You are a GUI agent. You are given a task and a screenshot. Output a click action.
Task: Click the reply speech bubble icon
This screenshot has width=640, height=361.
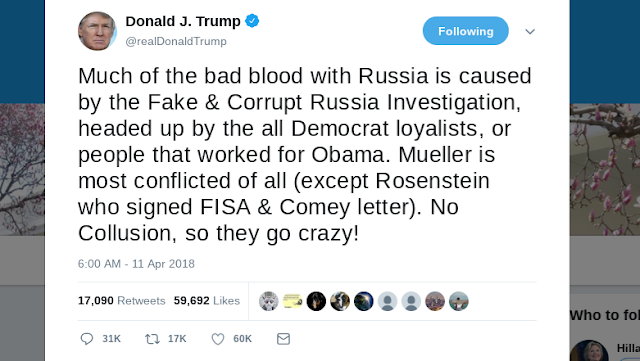(87, 339)
